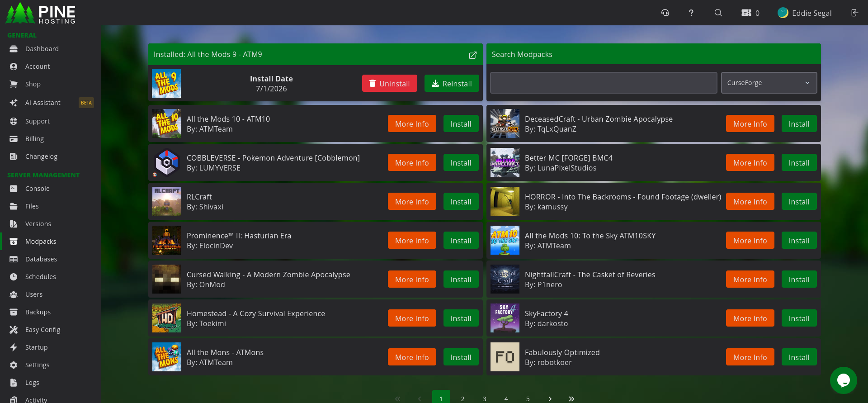View More Info for HORROR Into The Backrooms
This screenshot has height=403, width=868.
tap(750, 201)
